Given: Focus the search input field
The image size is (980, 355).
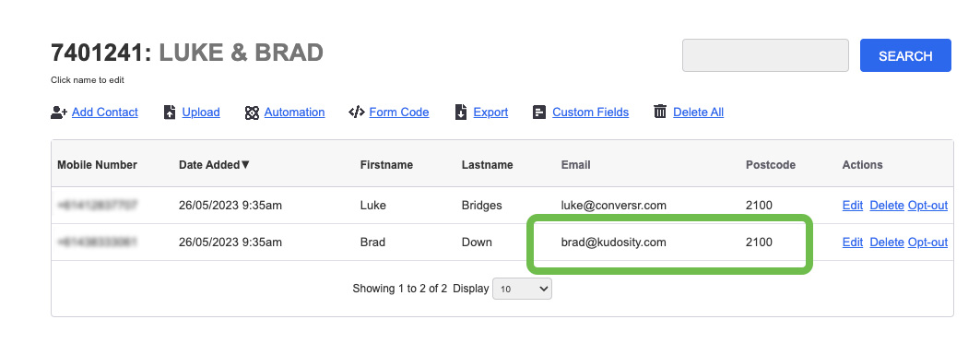Looking at the screenshot, I should coord(765,55).
